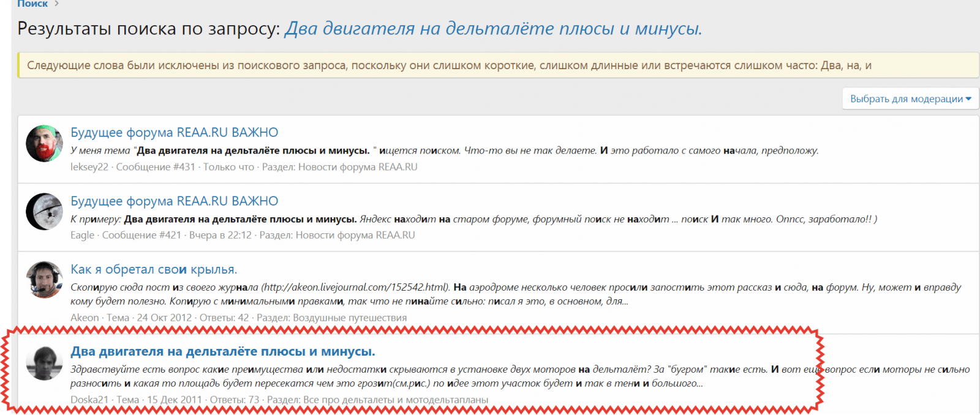Click the 'Только что' timestamp
980x415 pixels.
[228, 167]
